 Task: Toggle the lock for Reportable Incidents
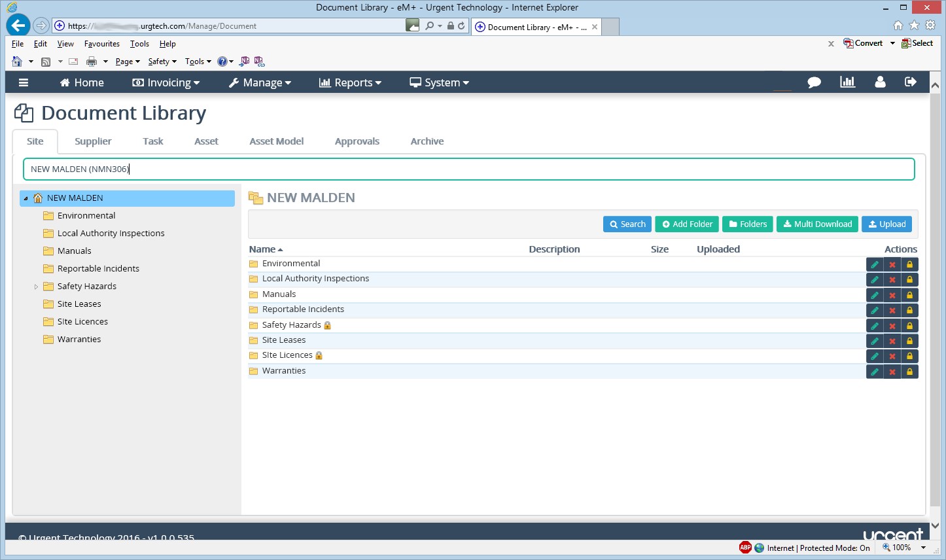click(x=910, y=309)
